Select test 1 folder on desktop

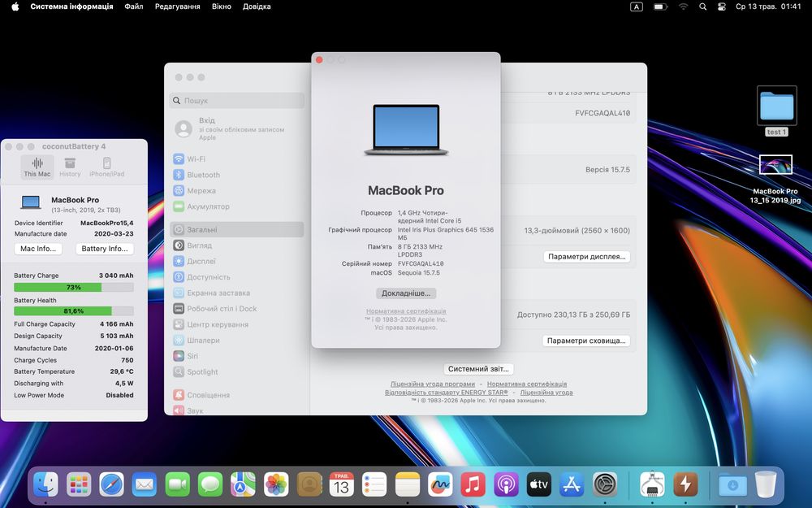[x=776, y=111]
